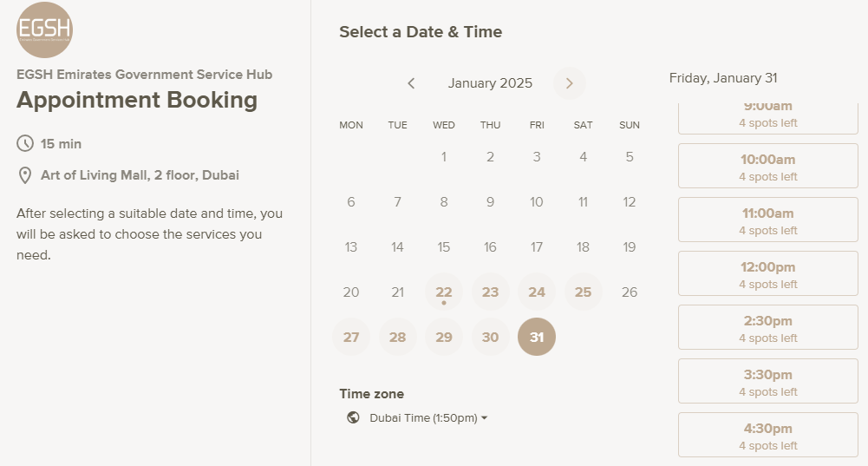868x466 pixels.
Task: Select January 22 on the calendar
Action: 444,292
